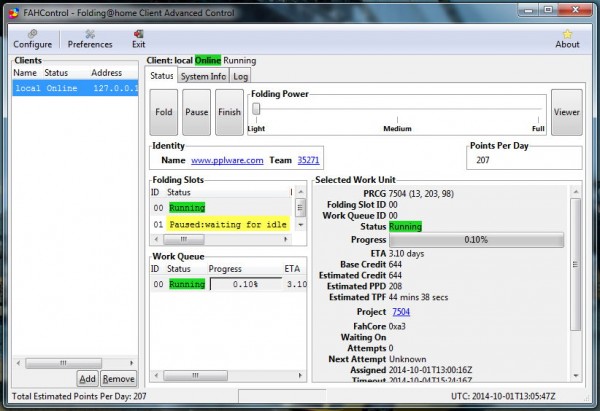Image resolution: width=600 pixels, height=411 pixels.
Task: Click the FahCore 0xa3 value
Action: pyautogui.click(x=397, y=326)
